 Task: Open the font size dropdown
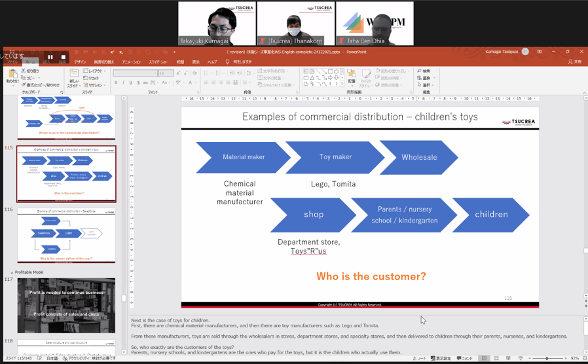point(171,73)
